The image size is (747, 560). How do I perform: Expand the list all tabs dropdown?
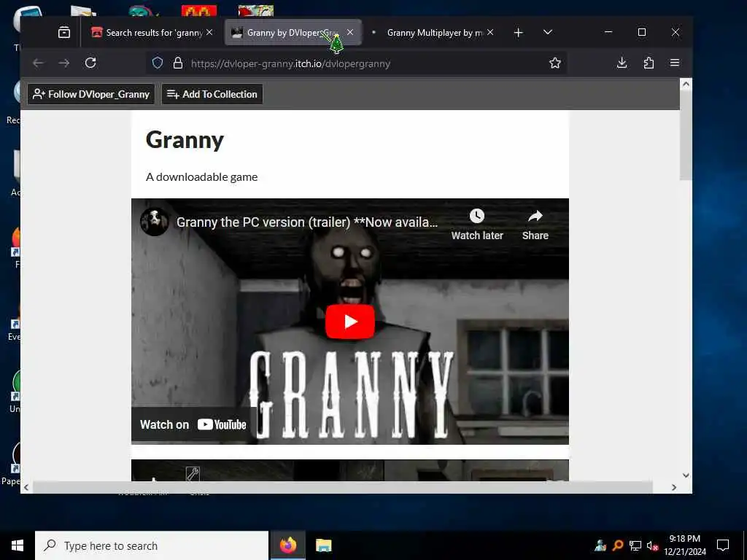[x=548, y=32]
